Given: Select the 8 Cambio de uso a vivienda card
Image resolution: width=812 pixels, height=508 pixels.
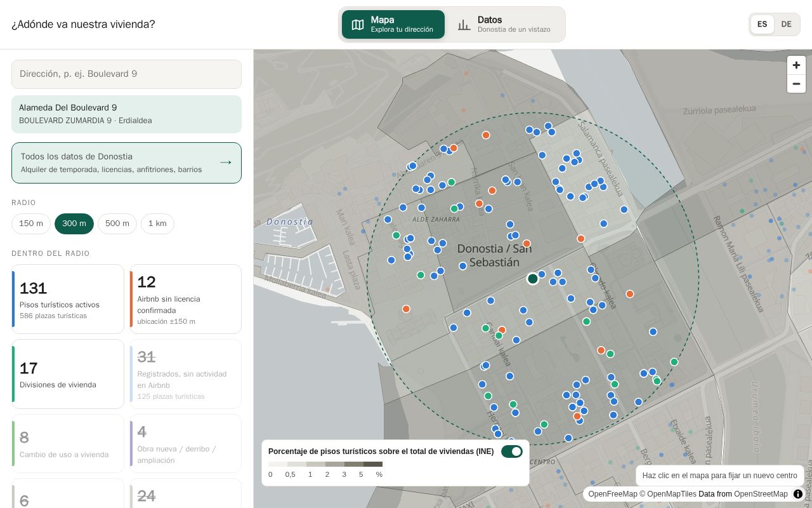Looking at the screenshot, I should point(68,443).
